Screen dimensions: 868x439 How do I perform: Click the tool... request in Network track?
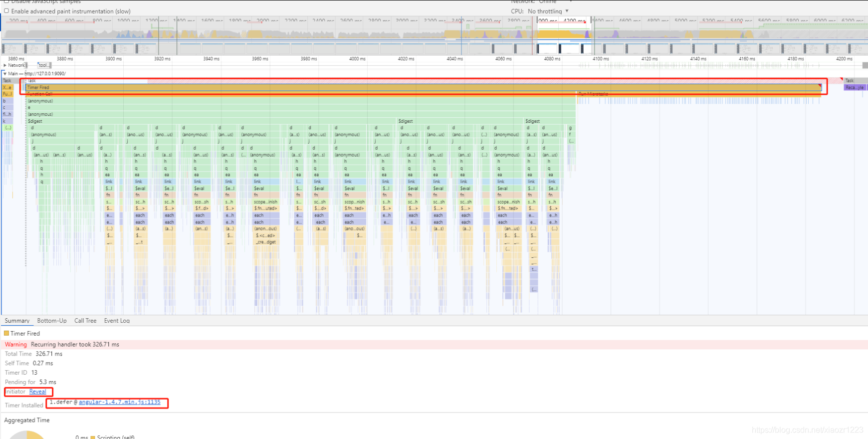tap(44, 65)
